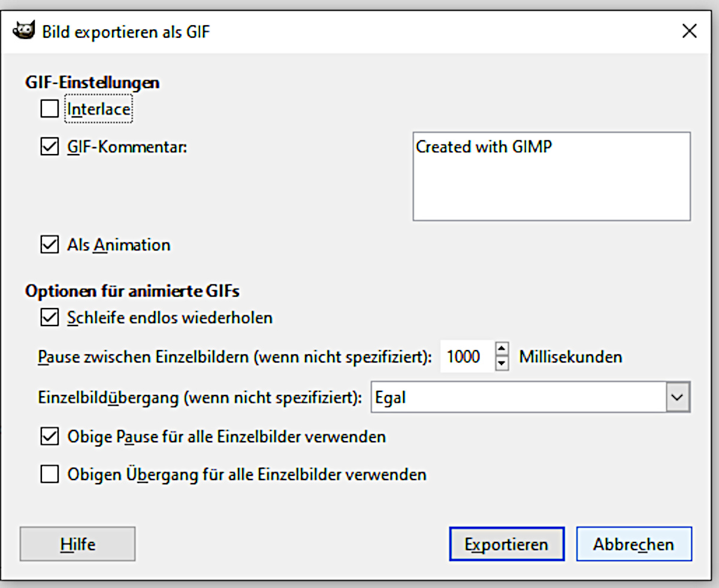Toggle Schleife endlos wiederholen checkbox
719x588 pixels.
[x=50, y=317]
